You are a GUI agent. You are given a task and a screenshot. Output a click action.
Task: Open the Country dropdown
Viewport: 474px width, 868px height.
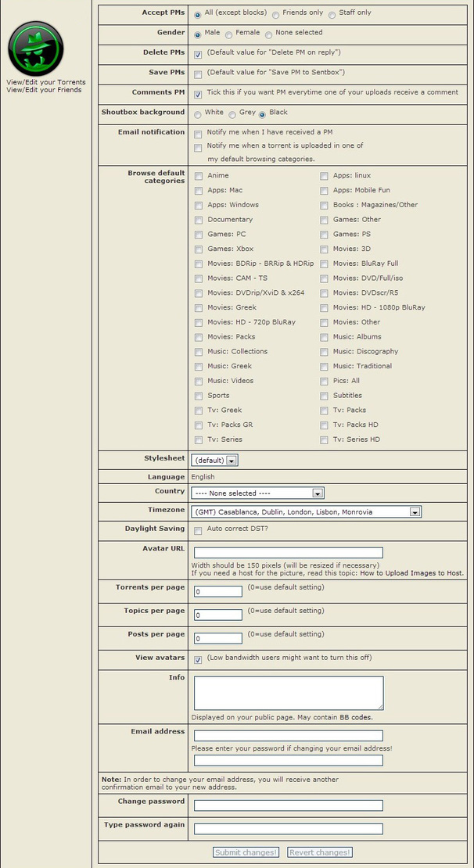258,493
